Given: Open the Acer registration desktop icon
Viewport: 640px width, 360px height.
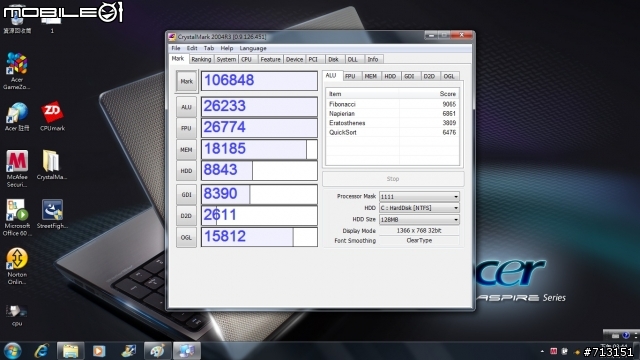Looking at the screenshot, I should 17,117.
